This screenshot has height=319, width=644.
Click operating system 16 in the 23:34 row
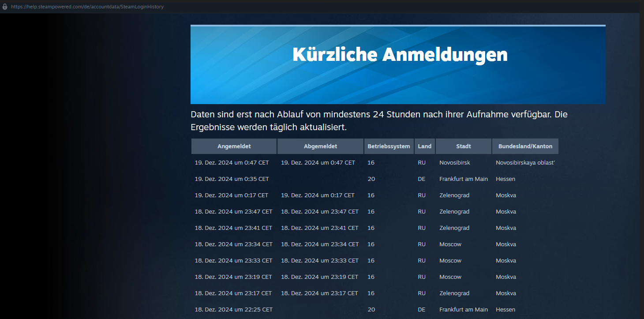point(371,244)
